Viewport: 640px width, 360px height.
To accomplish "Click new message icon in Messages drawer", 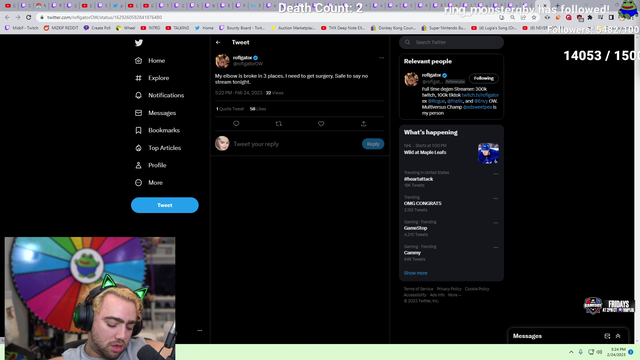I will 607,336.
